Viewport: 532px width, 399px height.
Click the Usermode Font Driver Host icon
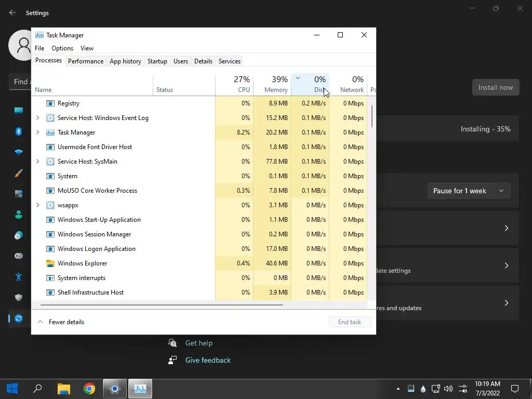click(50, 147)
